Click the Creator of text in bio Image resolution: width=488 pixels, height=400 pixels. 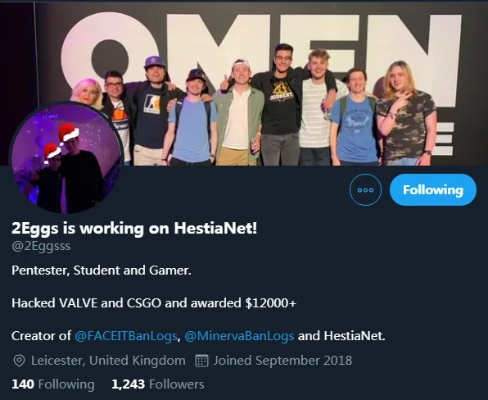(41, 336)
